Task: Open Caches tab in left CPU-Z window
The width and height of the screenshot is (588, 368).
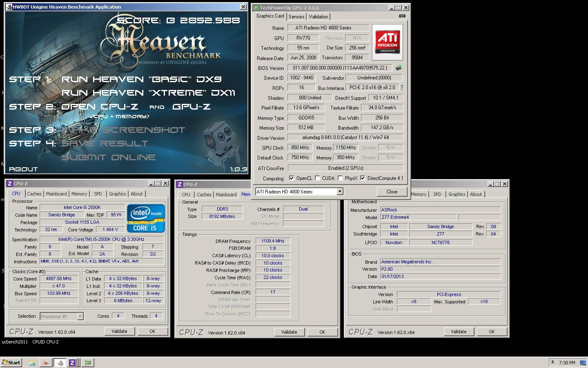Action: [x=34, y=194]
